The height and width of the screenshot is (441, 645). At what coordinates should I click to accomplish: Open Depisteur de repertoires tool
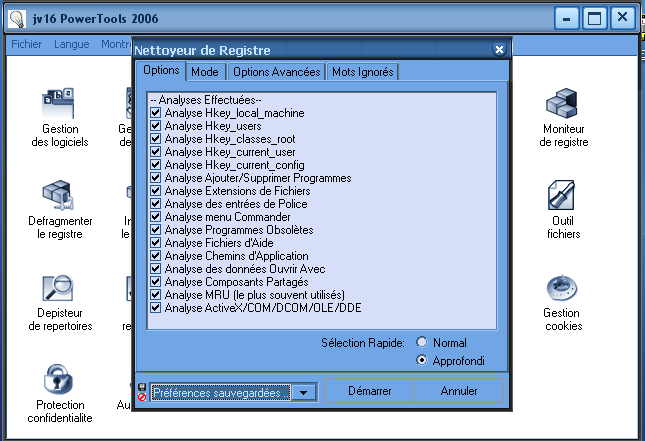(x=59, y=289)
